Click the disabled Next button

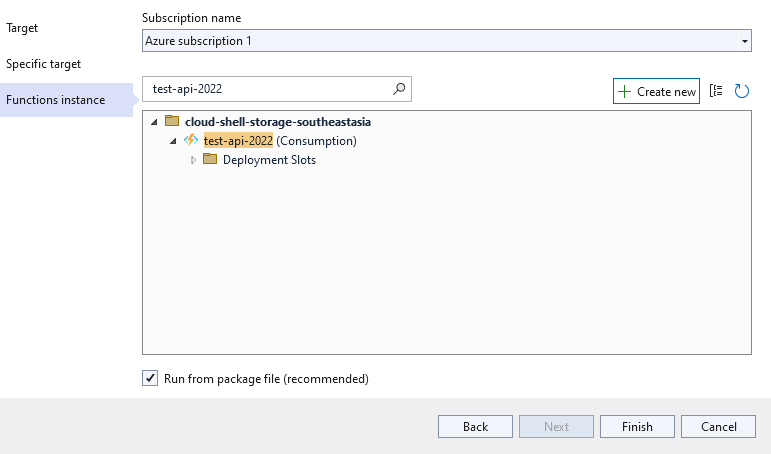point(556,426)
